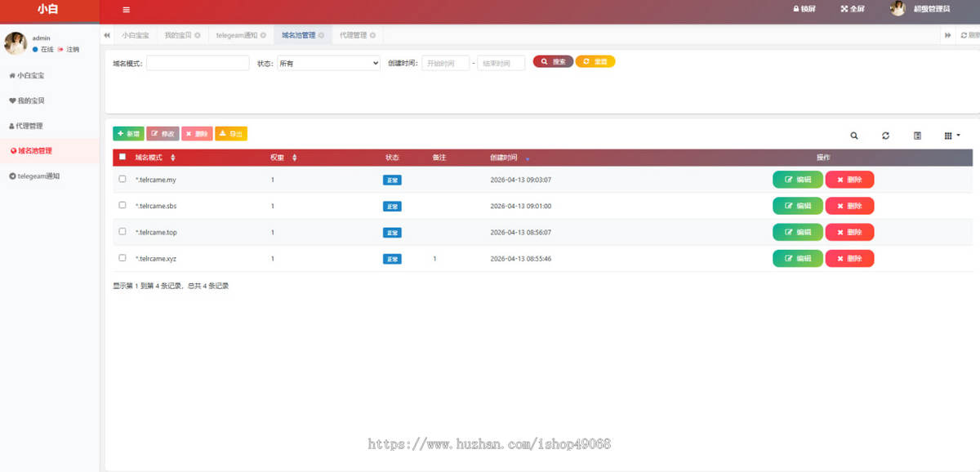Click the 锁屏 lock screen icon
This screenshot has height=472, width=980.
(x=804, y=9)
